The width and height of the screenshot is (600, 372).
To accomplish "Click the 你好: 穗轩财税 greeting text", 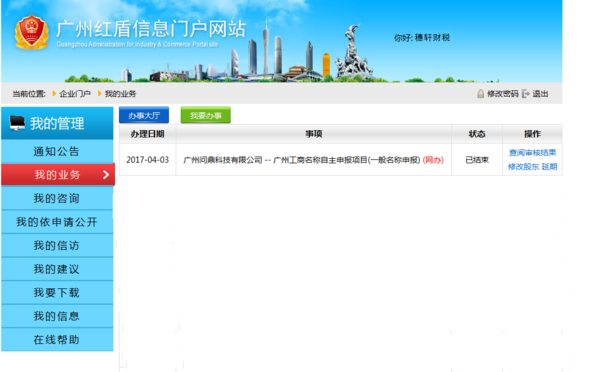I will pyautogui.click(x=422, y=38).
